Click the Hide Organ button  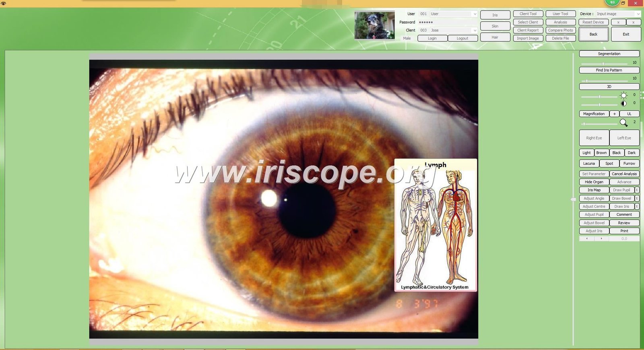tap(594, 182)
